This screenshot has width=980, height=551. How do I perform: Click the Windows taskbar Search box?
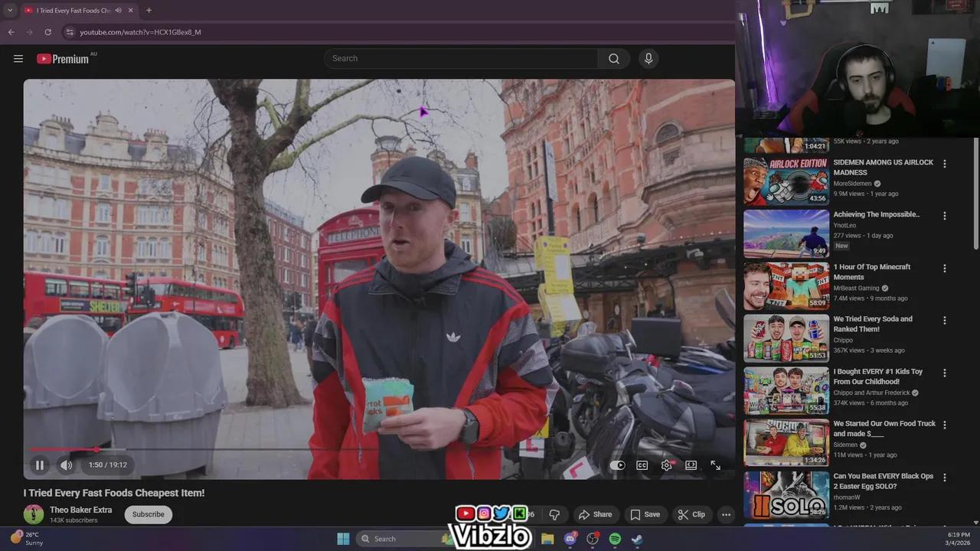coord(406,539)
